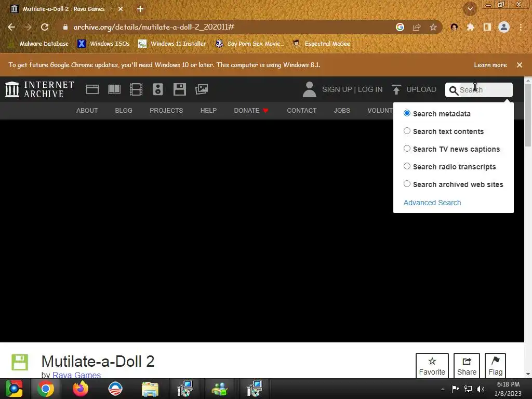Open Chrome profile avatar
Screen dimensions: 532x399
(x=504, y=27)
